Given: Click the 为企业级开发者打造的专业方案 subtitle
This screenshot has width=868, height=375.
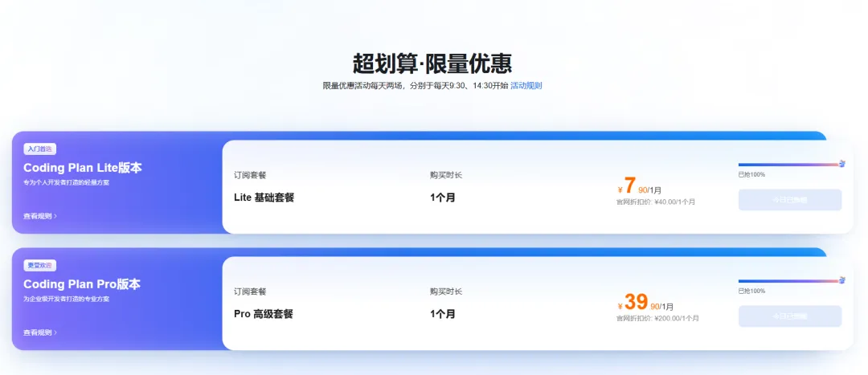Looking at the screenshot, I should pyautogui.click(x=67, y=299).
